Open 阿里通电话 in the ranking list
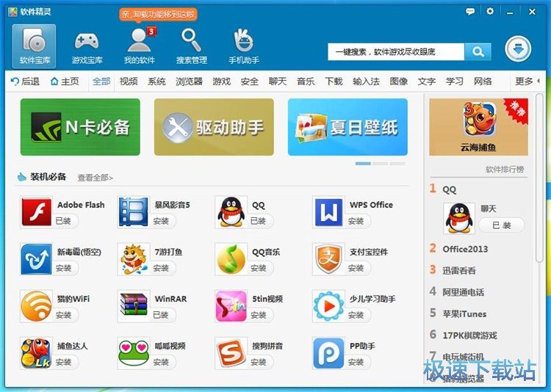Screen dimensions: 551x392 pyautogui.click(x=463, y=292)
